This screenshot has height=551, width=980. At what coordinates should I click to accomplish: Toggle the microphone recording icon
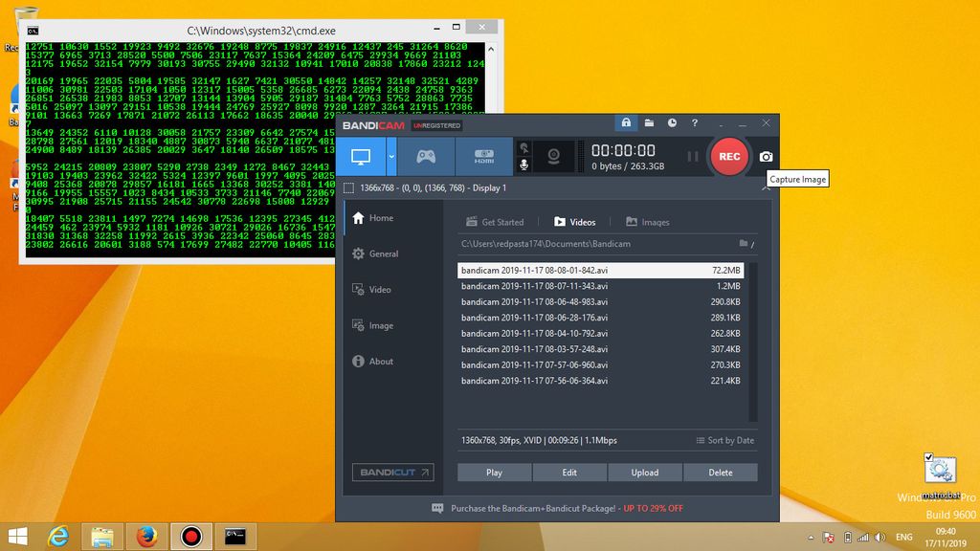[523, 165]
